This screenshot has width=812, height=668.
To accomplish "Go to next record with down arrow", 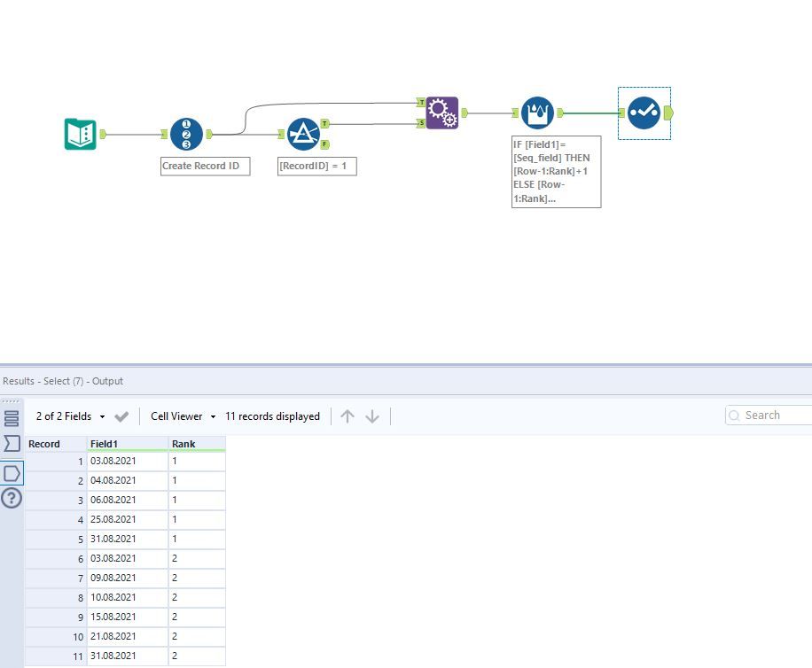I will (372, 416).
